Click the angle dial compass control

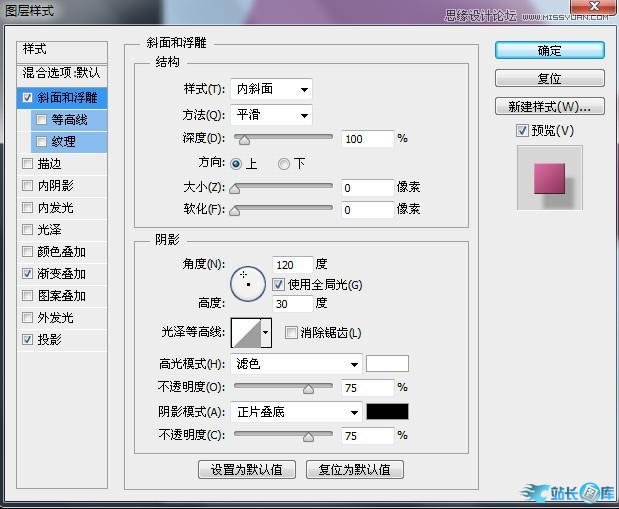tap(247, 284)
